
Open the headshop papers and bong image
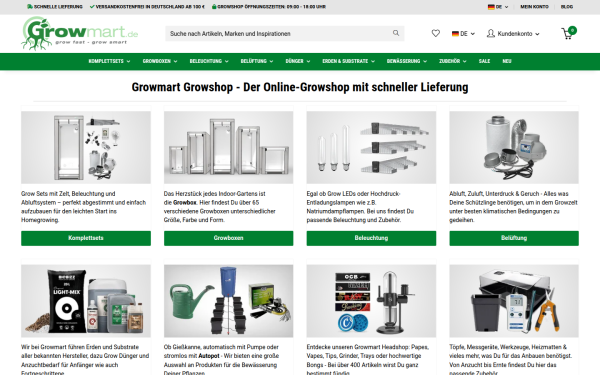click(371, 301)
